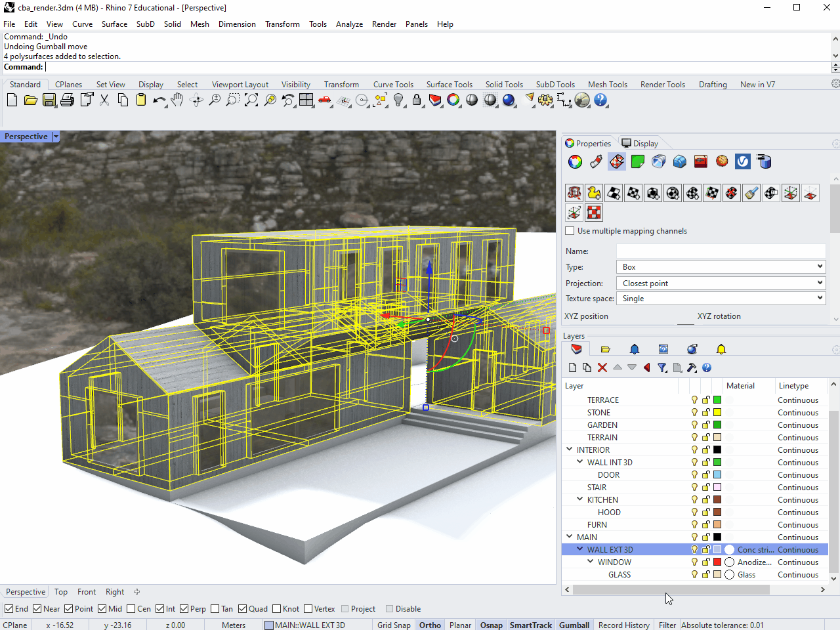Switch to the Surface Tools toolbar tab

(449, 84)
